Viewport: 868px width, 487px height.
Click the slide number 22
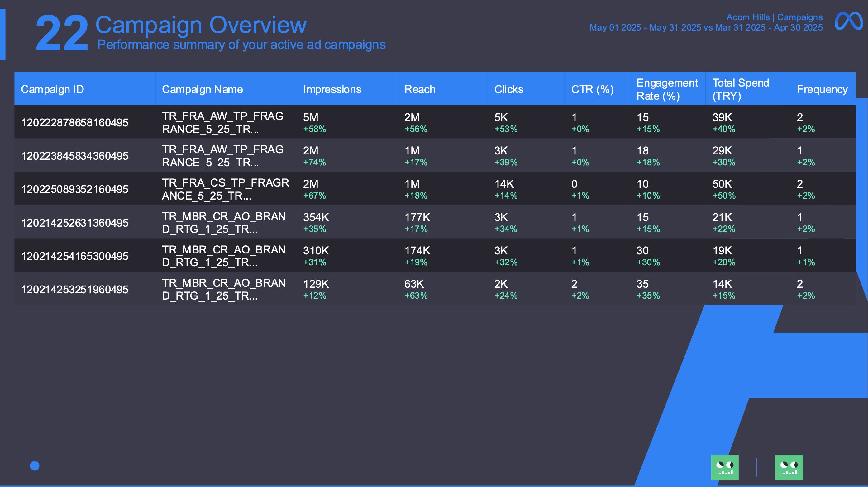point(62,33)
